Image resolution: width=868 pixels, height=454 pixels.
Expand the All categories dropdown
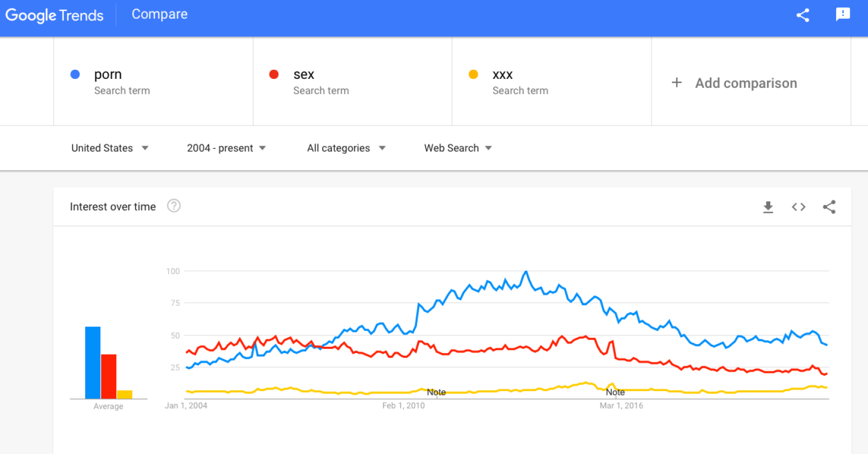346,148
